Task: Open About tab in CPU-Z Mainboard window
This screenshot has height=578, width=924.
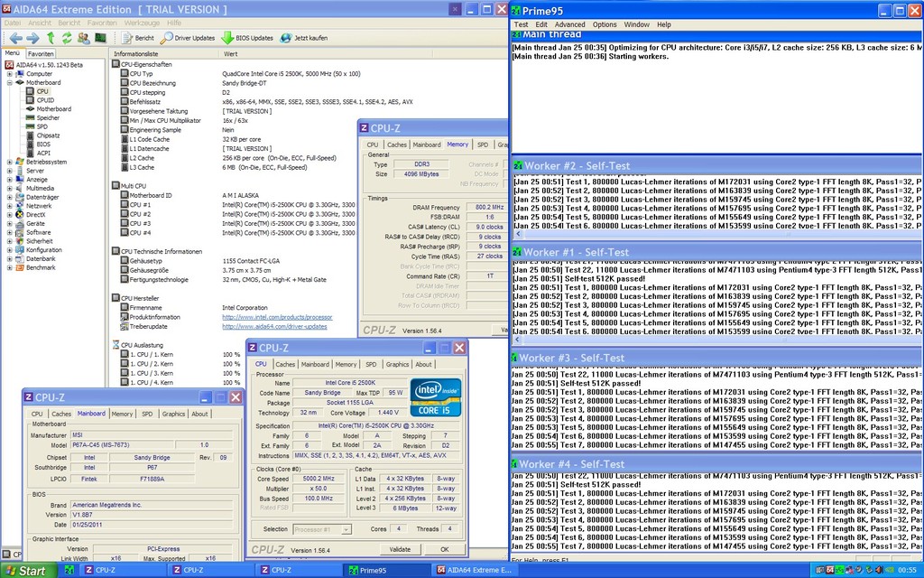Action: point(199,414)
